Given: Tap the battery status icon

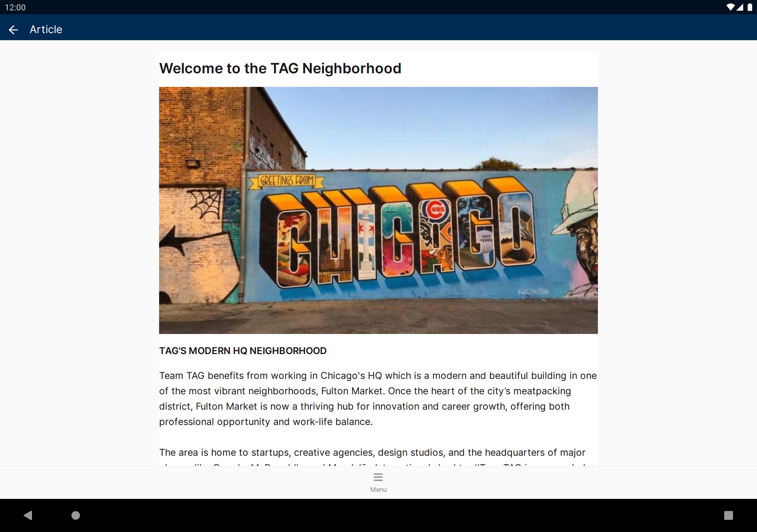Looking at the screenshot, I should click(750, 7).
